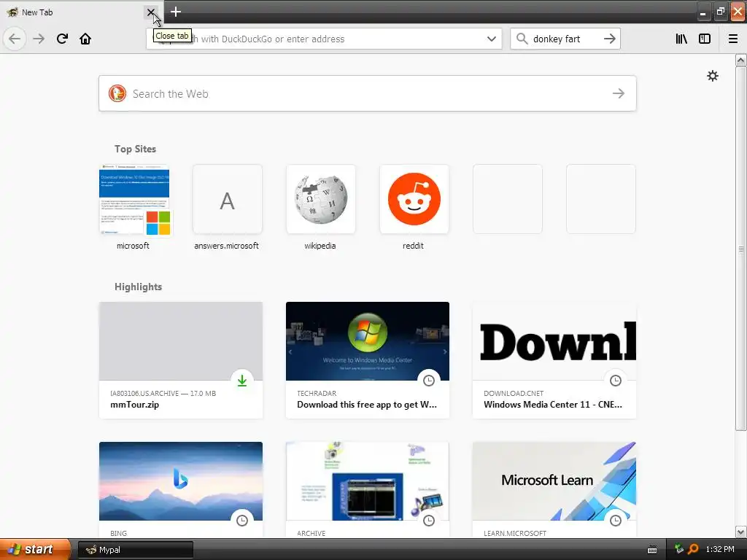The height and width of the screenshot is (560, 747).
Task: Click the orange magnifier tray icon
Action: [693, 549]
